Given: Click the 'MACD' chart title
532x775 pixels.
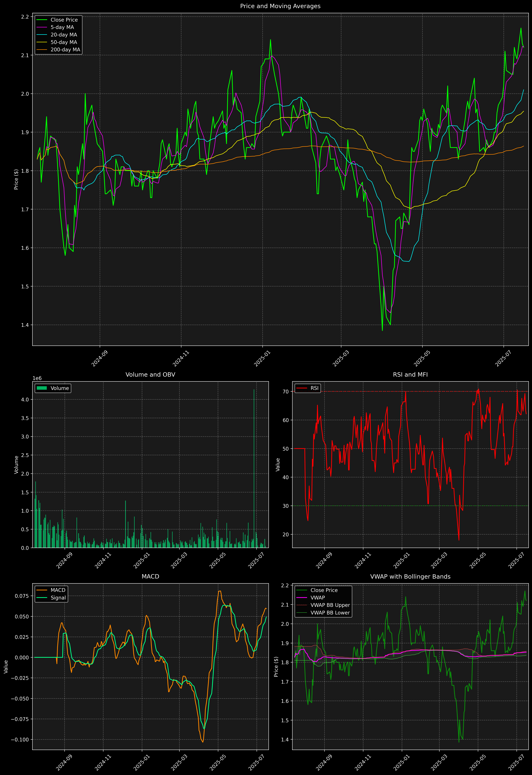Looking at the screenshot, I should pos(150,577).
